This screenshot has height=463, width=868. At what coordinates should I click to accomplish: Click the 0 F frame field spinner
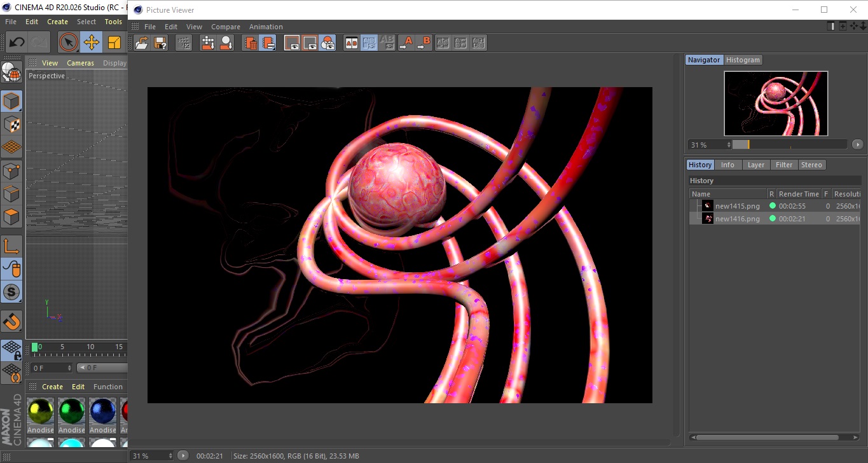point(69,368)
